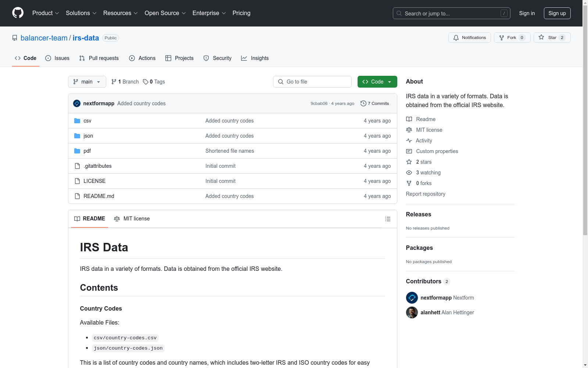Click the Star icon
Image resolution: width=588 pixels, height=368 pixels.
click(541, 37)
